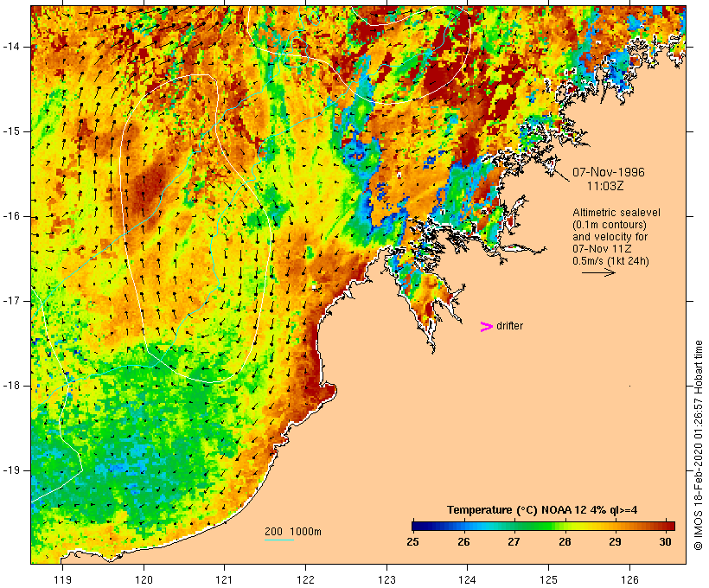The width and height of the screenshot is (709, 588).
Task: Click the 'and velocity for' caption line
Action: click(x=610, y=237)
